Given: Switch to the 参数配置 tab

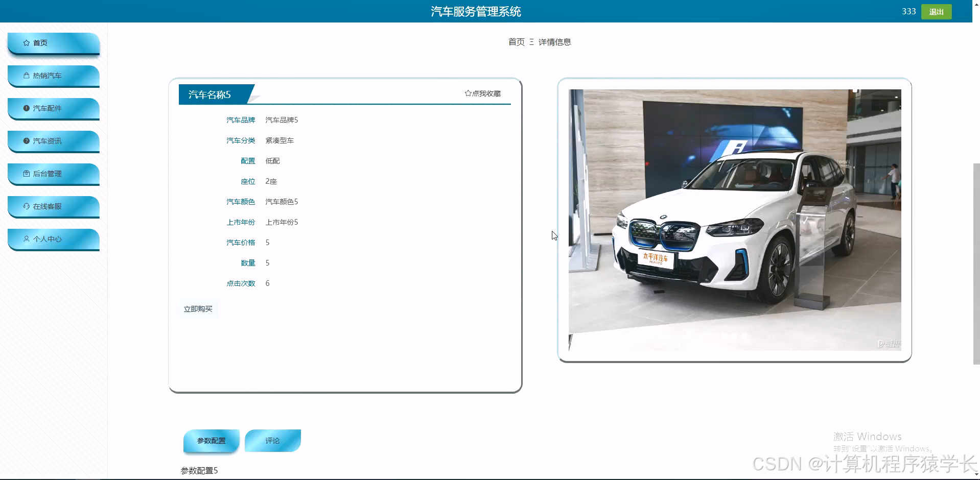Looking at the screenshot, I should pos(211,440).
